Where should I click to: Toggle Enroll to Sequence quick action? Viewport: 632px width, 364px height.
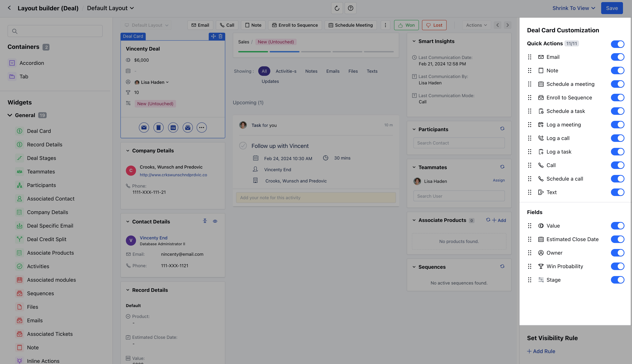click(618, 98)
